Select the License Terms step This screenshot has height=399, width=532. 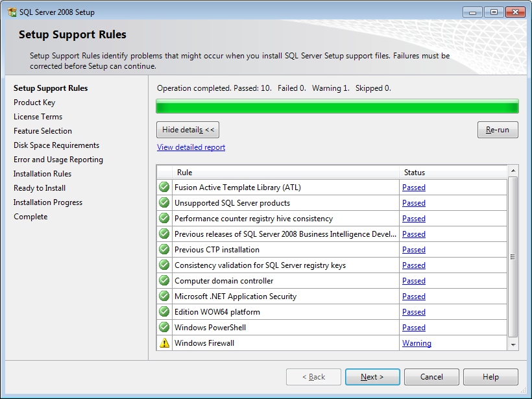(38, 117)
